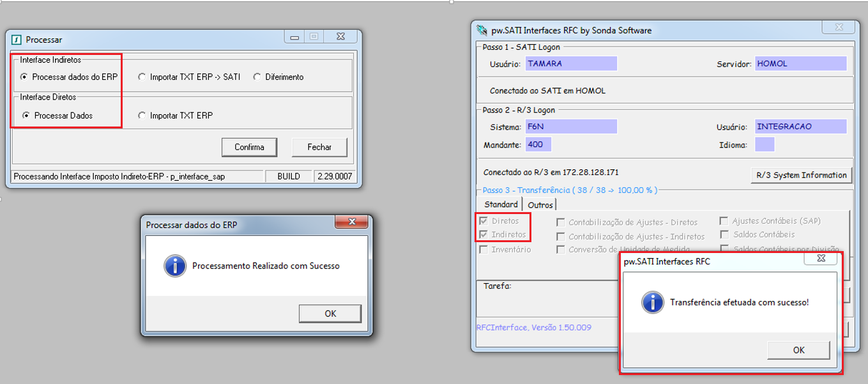Click the 2.29.0007 build number

click(x=335, y=176)
